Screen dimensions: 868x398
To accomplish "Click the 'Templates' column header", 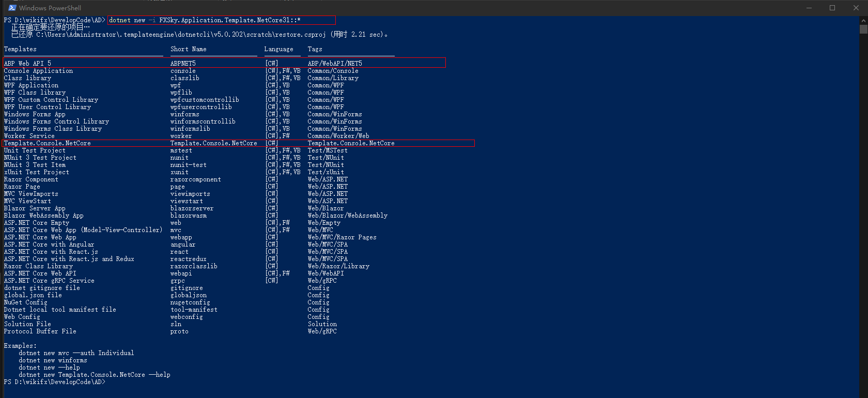I will click(x=20, y=49).
